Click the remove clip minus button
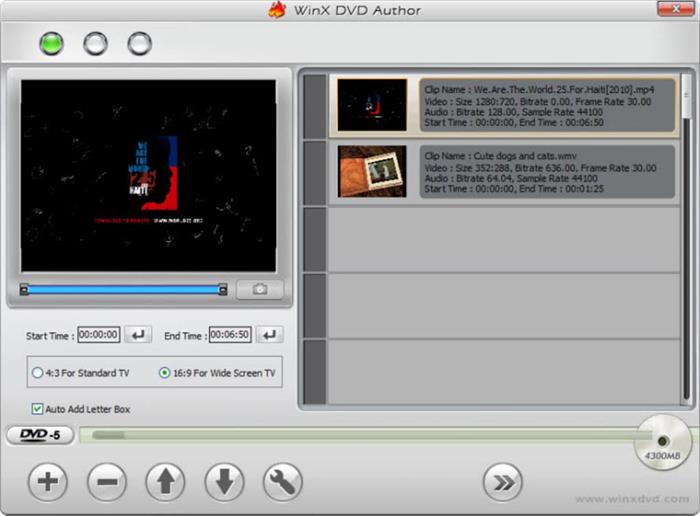This screenshot has height=516, width=700. pos(107,482)
